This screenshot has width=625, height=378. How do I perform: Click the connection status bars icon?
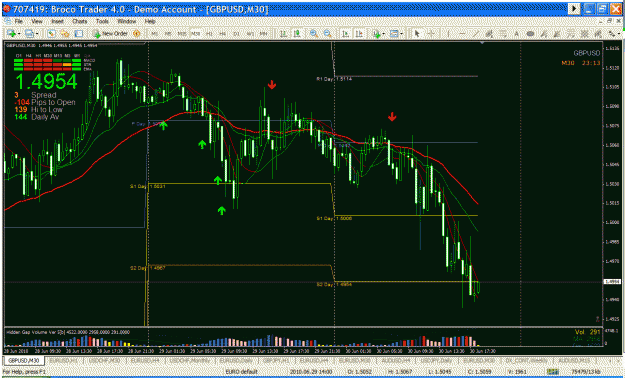click(553, 372)
